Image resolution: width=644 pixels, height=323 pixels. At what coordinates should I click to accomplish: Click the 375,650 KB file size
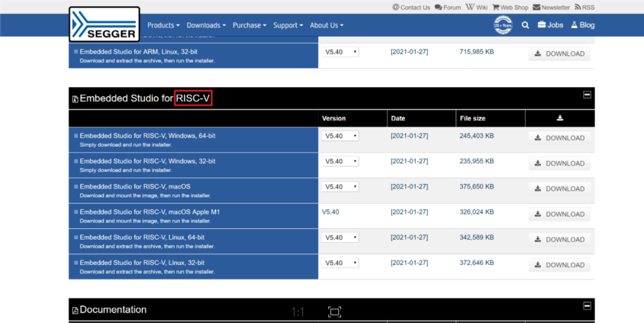tap(477, 187)
